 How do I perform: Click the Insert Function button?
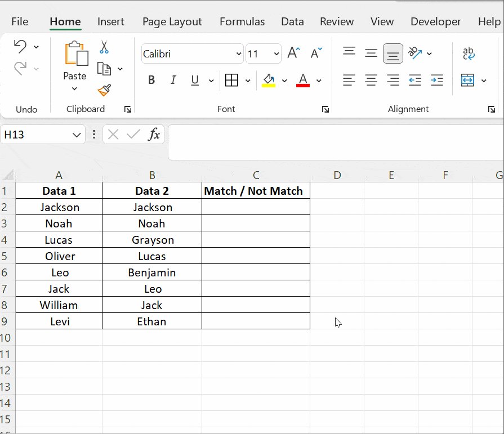pos(154,135)
